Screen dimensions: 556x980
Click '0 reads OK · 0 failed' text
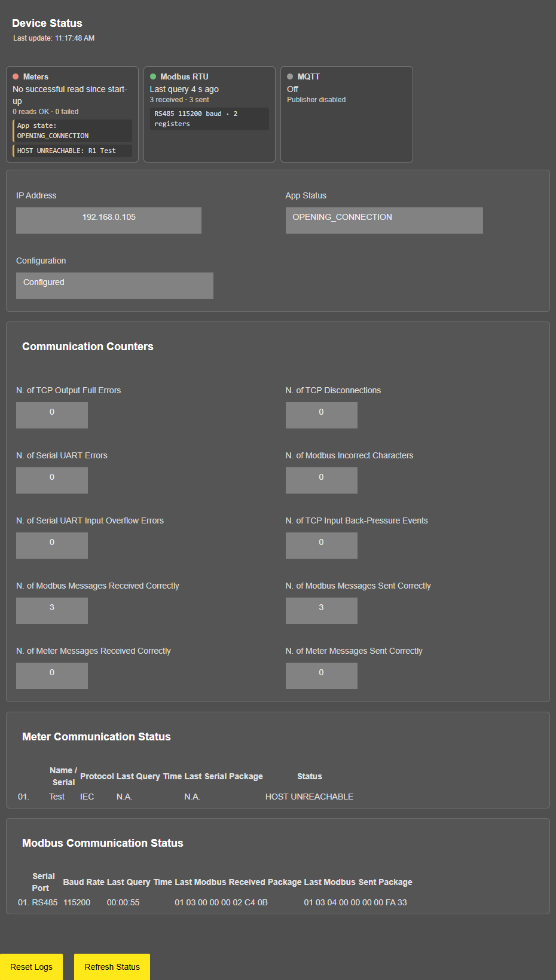pos(45,112)
